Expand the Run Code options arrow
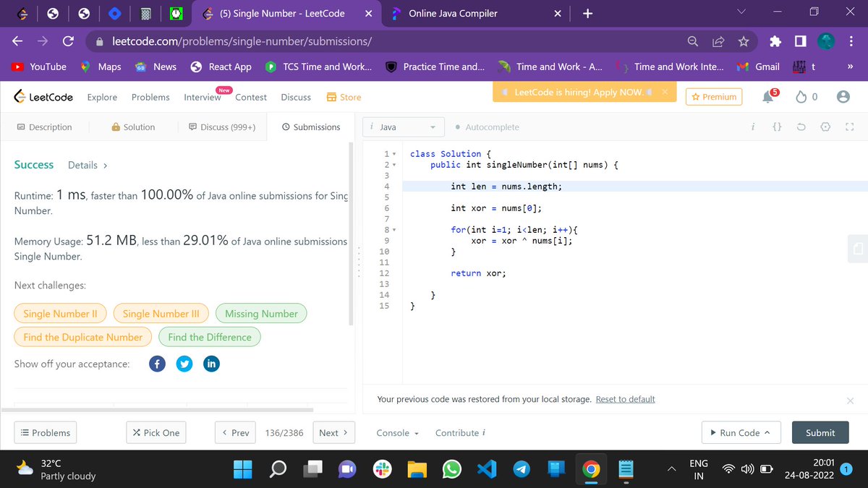This screenshot has width=868, height=488. [x=767, y=432]
